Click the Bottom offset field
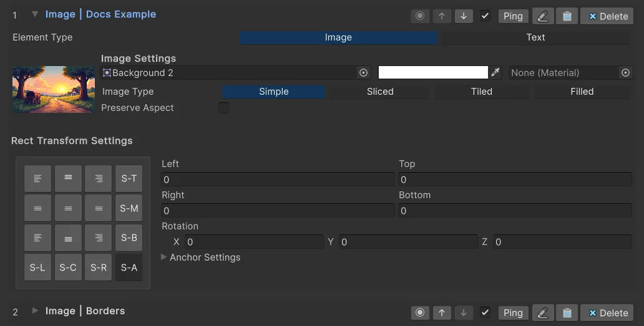 515,210
